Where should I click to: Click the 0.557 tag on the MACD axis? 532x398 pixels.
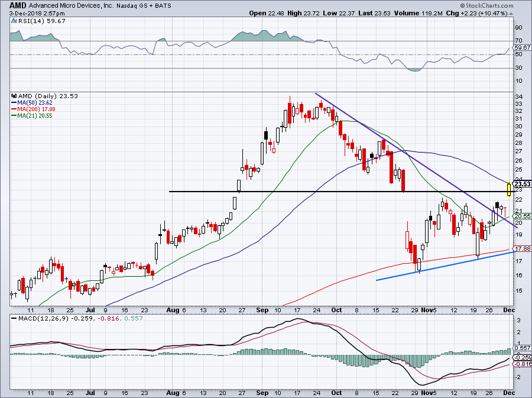pyautogui.click(x=523, y=348)
